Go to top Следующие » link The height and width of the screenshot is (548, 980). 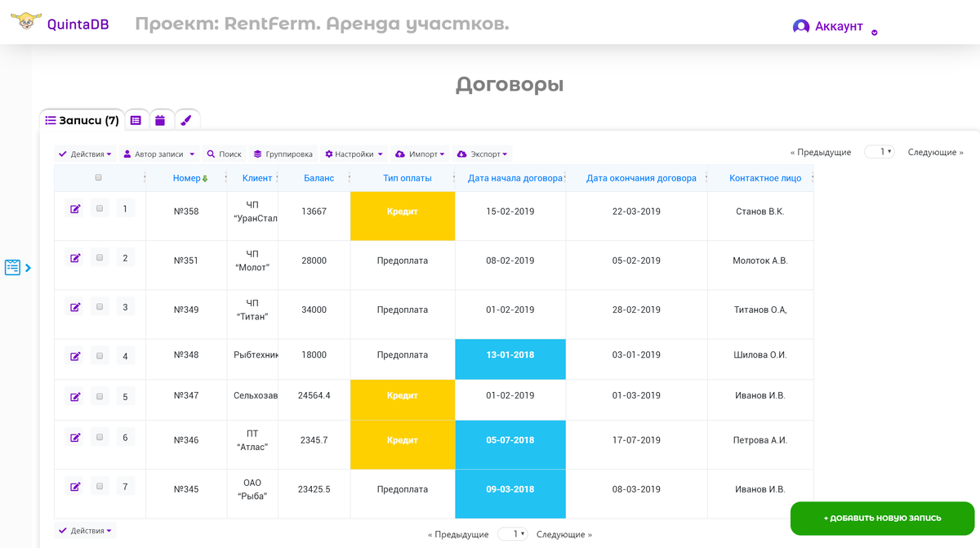tap(936, 152)
